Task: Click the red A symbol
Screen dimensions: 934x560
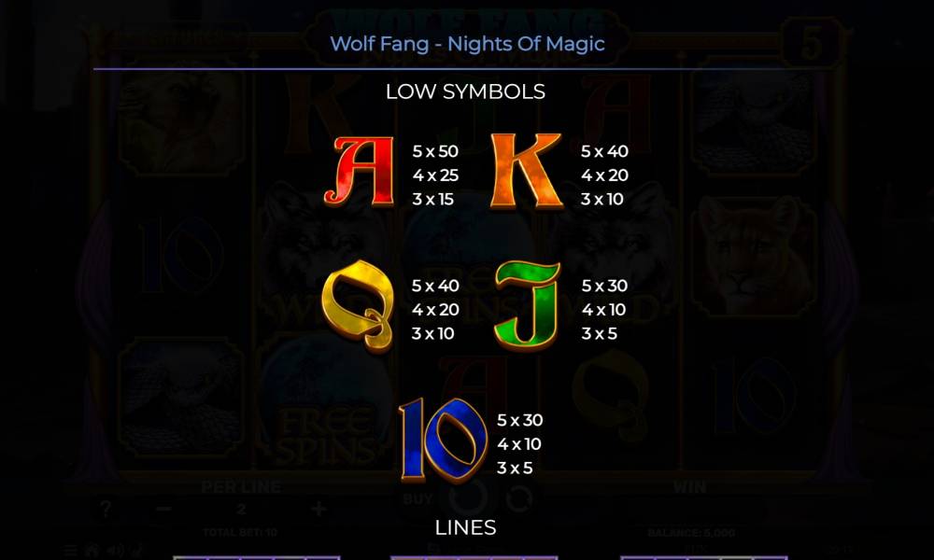Action: coord(360,171)
